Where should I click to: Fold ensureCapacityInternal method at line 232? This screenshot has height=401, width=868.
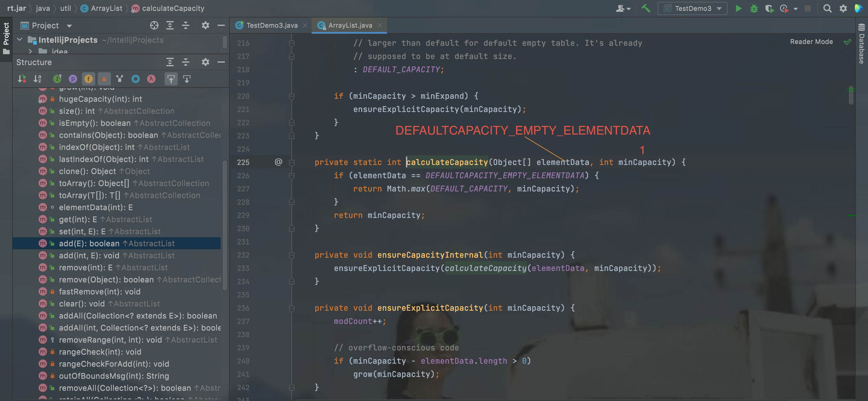point(292,255)
